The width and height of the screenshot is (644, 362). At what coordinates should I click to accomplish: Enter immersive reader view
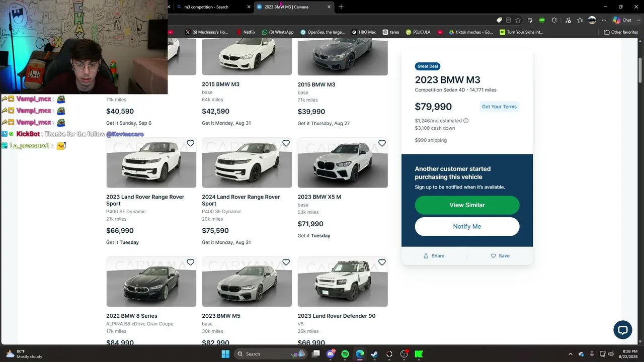(x=508, y=20)
